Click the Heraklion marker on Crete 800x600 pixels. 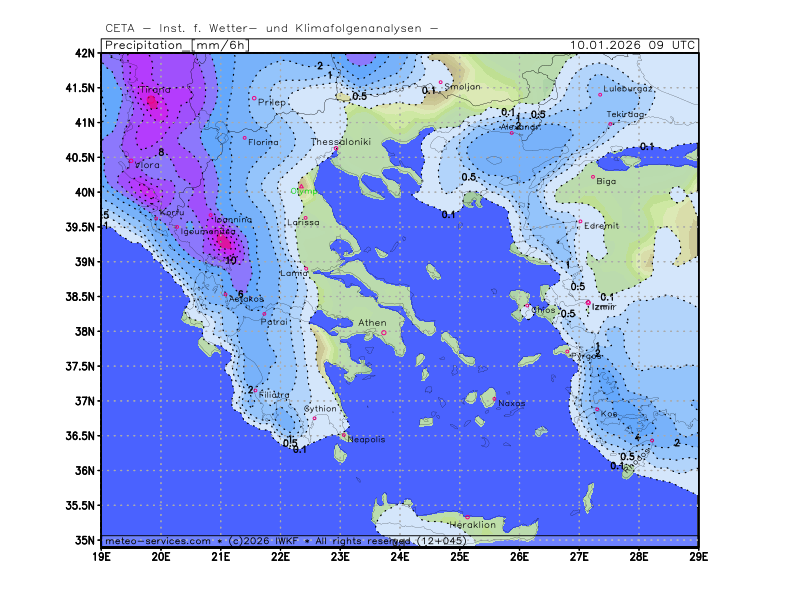(467, 517)
